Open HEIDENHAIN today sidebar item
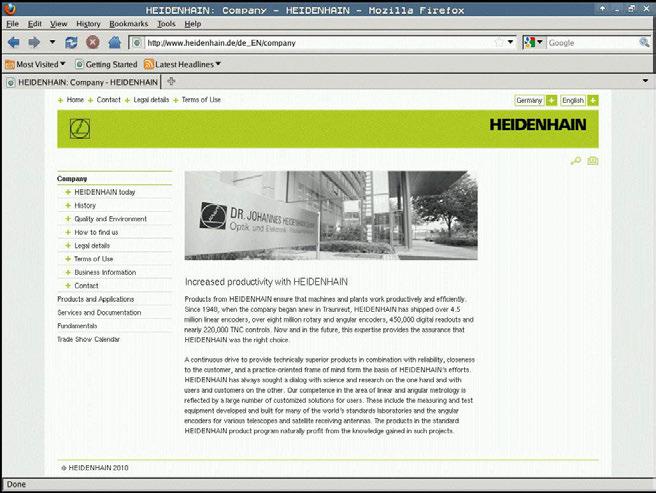Image resolution: width=656 pixels, height=493 pixels. click(105, 192)
